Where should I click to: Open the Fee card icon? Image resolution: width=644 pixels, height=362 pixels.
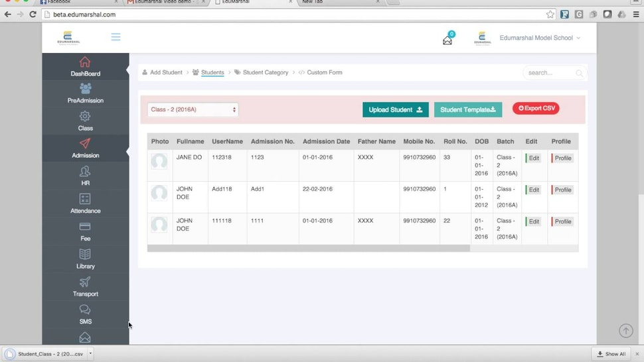click(85, 227)
